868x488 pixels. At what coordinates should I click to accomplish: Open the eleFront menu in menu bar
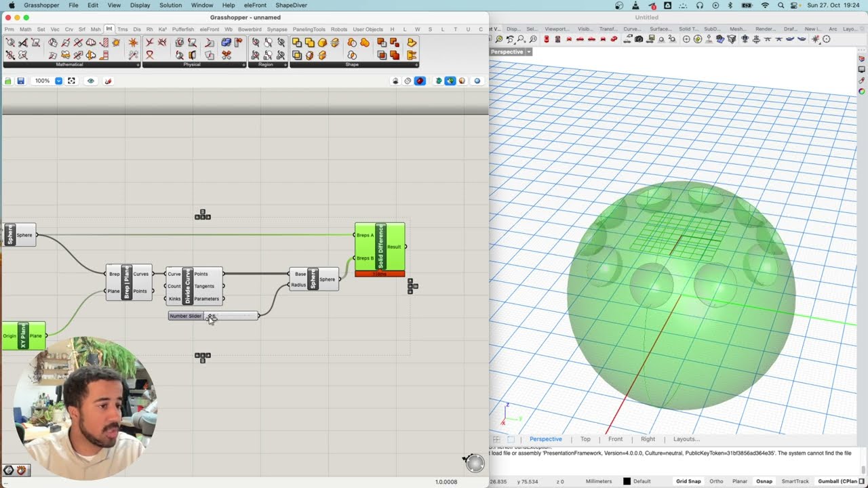pyautogui.click(x=255, y=5)
